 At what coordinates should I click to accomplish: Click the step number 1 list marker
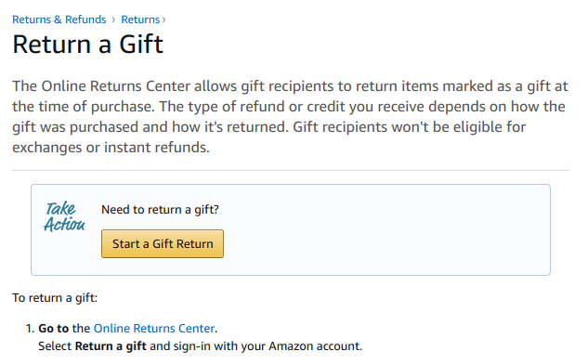coord(30,329)
